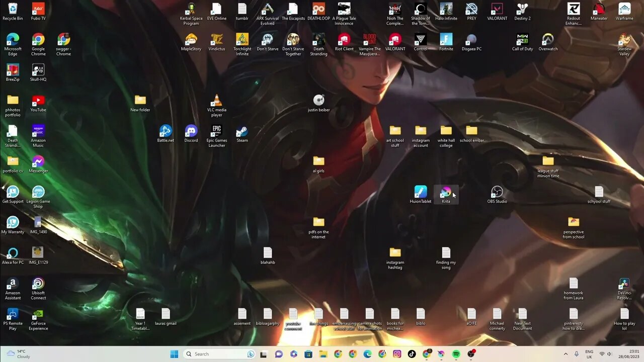
Task: Open VLC media player shortcut
Action: tap(217, 106)
